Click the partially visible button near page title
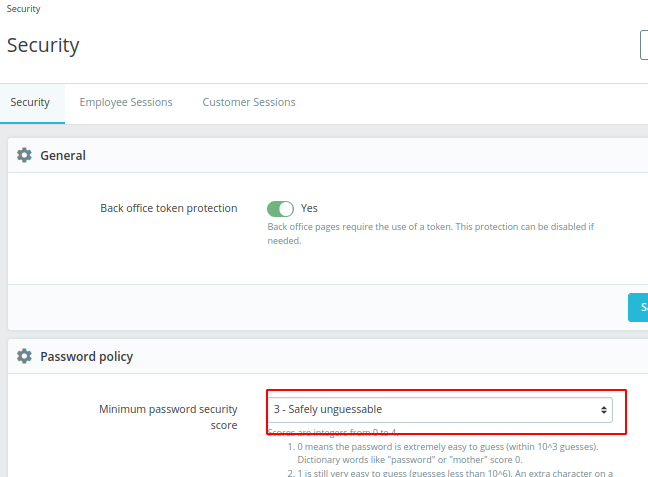The height and width of the screenshot is (477, 648). (x=644, y=45)
